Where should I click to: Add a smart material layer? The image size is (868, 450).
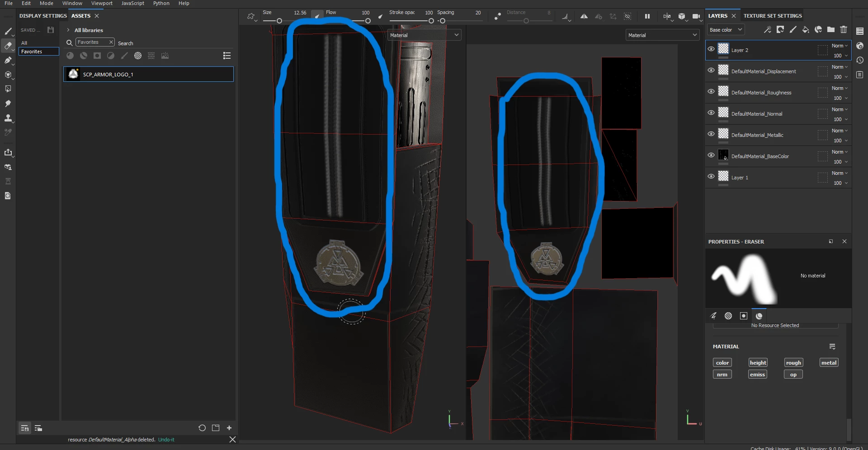click(x=818, y=30)
